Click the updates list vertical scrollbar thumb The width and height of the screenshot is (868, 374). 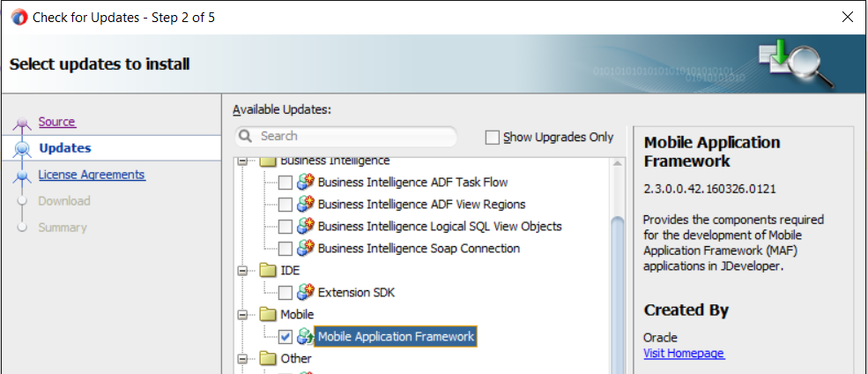617,294
